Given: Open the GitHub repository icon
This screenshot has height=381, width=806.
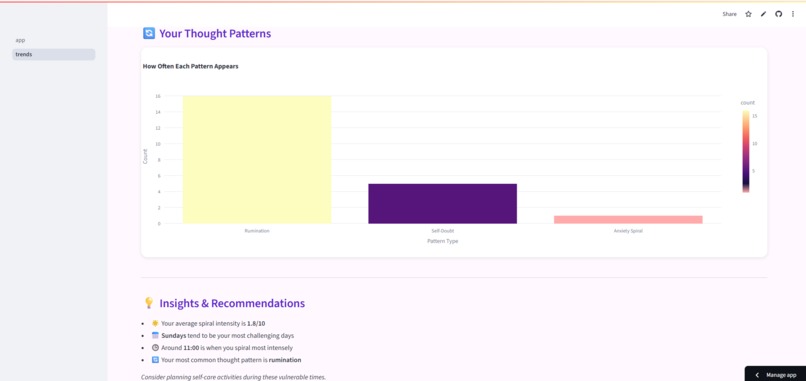Looking at the screenshot, I should (778, 14).
